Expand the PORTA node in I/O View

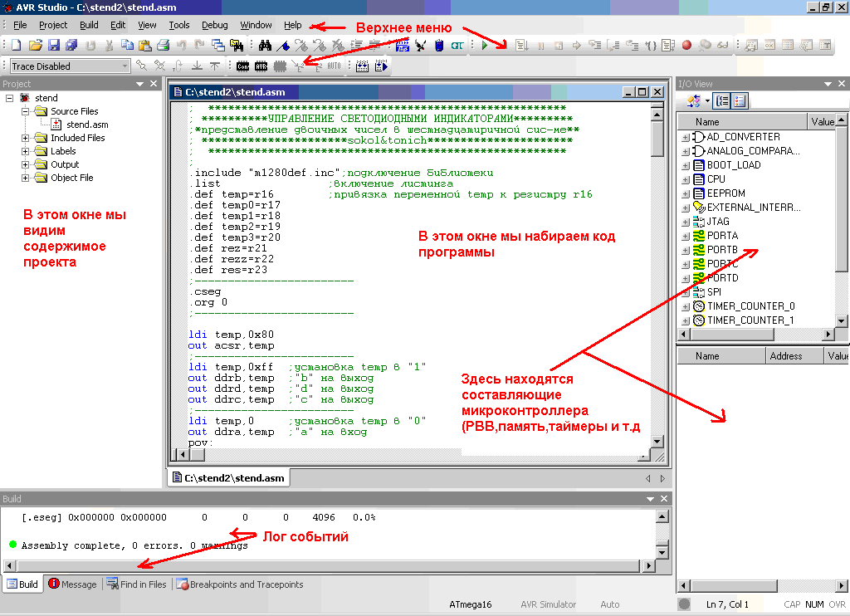click(x=685, y=237)
